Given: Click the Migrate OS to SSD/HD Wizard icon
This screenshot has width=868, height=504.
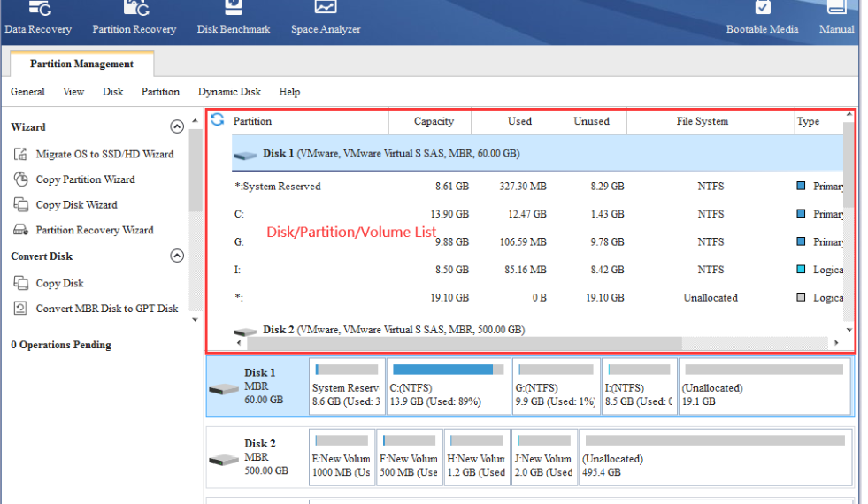Looking at the screenshot, I should pos(20,154).
